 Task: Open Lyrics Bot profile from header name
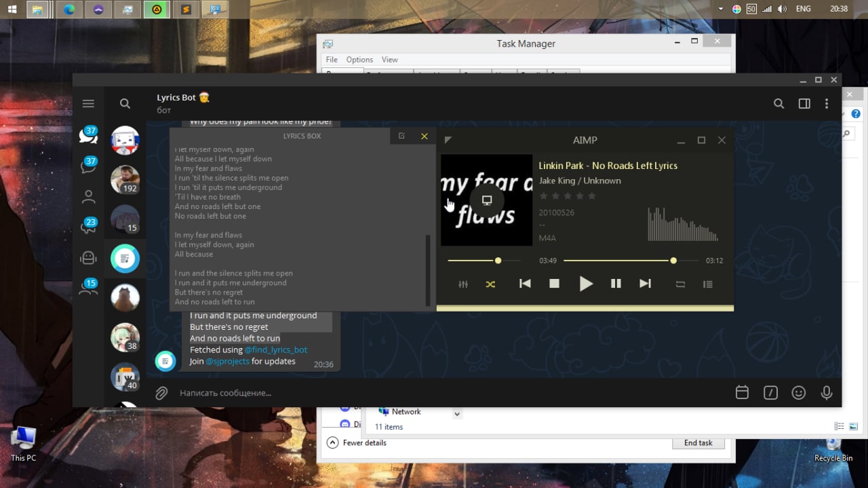[183, 98]
